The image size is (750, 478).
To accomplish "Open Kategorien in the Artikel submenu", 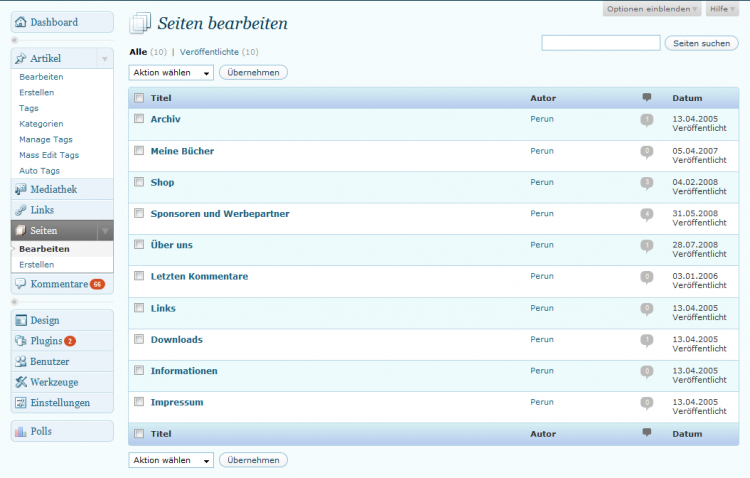I will coord(41,123).
